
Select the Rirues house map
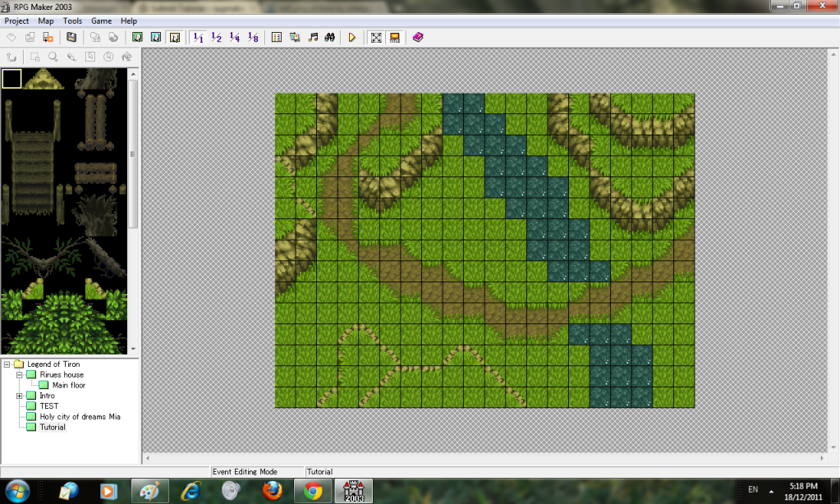pos(62,375)
